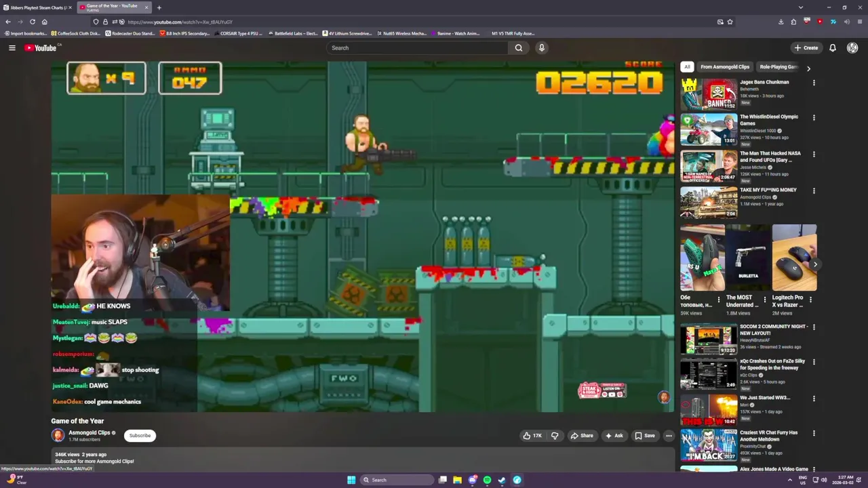Go to the YouTube home logo
This screenshot has width=868, height=488.
click(41, 47)
